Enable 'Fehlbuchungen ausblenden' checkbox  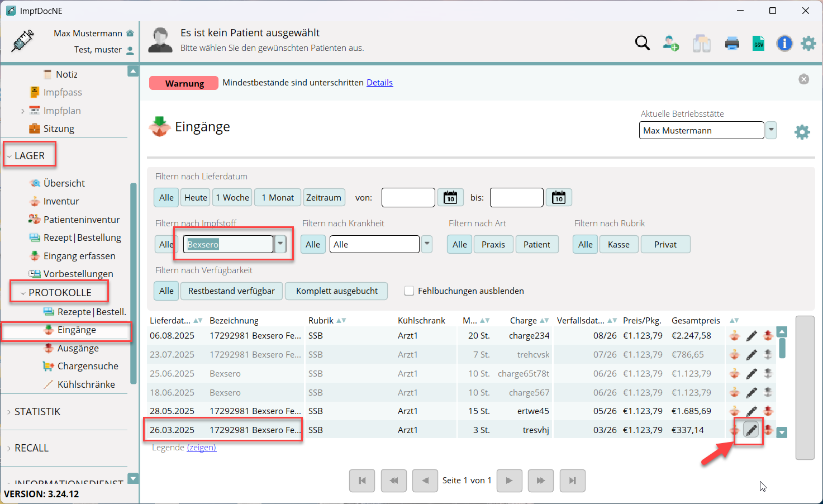tap(409, 291)
